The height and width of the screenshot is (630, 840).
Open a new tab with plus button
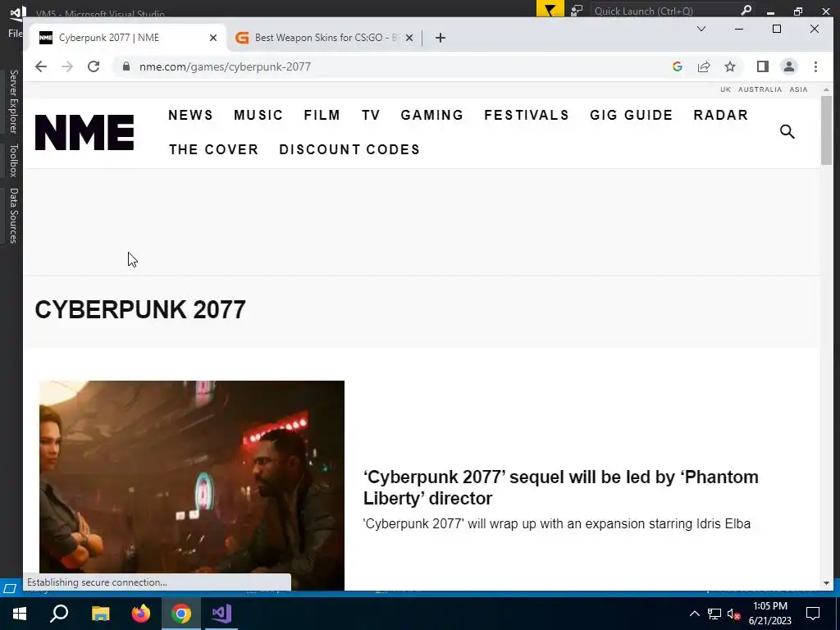[441, 38]
